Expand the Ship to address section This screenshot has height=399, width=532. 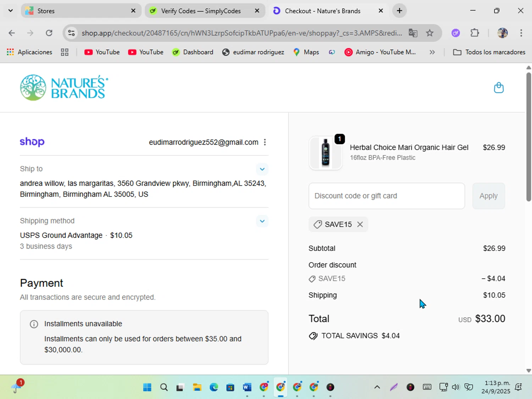262,169
